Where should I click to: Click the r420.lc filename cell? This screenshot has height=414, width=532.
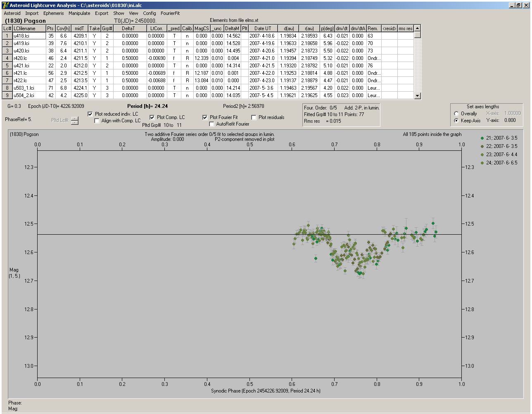29,58
